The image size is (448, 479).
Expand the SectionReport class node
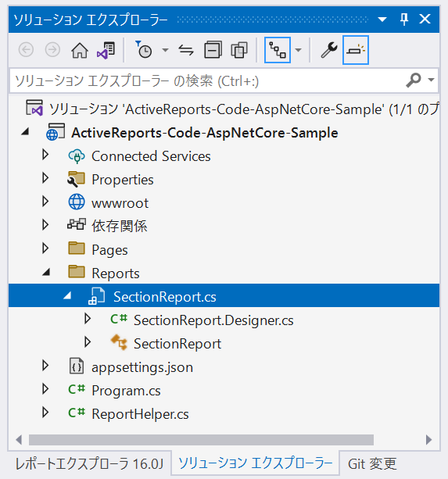click(x=88, y=342)
